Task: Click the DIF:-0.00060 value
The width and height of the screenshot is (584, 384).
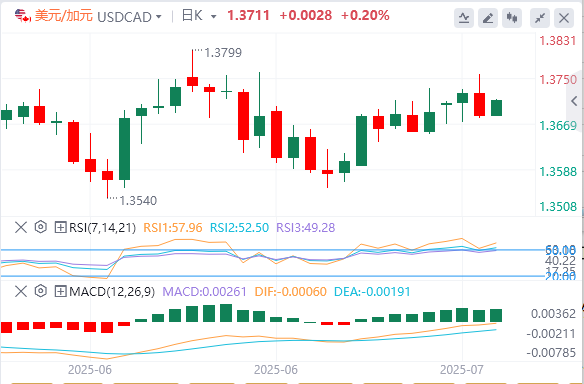Action: coord(291,292)
